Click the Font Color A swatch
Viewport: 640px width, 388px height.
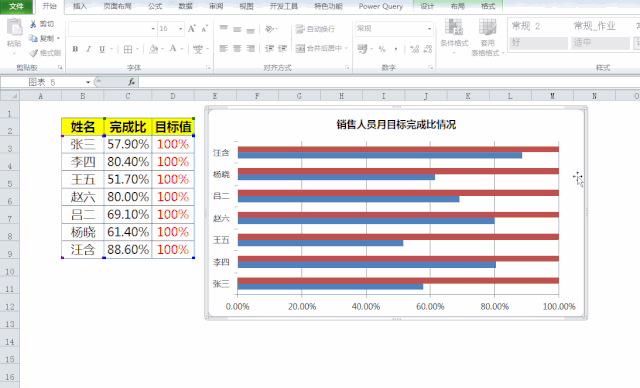pos(173,49)
